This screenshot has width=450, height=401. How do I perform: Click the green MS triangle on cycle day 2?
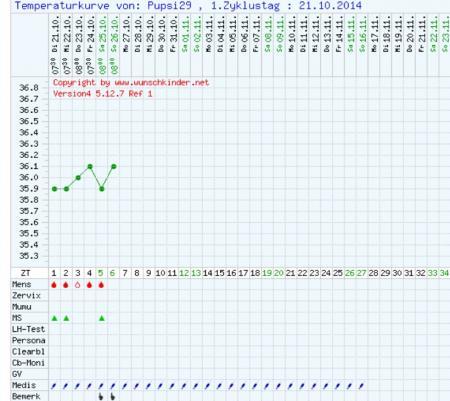66,318
